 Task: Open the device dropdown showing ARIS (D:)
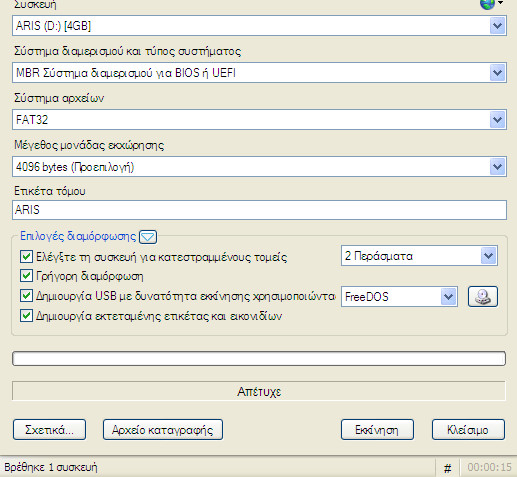point(259,26)
